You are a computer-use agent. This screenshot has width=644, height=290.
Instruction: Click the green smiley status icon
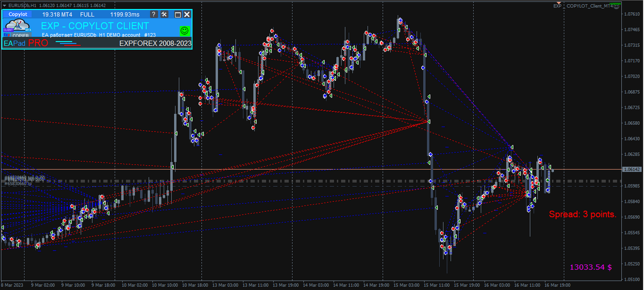185,31
